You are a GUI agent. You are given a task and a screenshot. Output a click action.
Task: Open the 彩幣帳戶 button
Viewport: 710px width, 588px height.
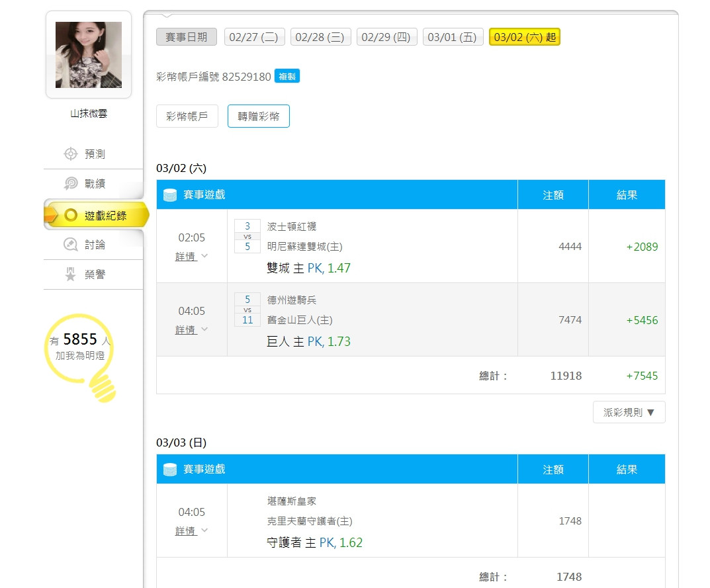(187, 116)
